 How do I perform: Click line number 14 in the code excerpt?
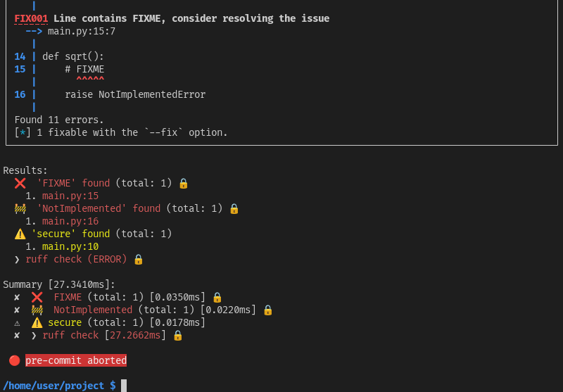pyautogui.click(x=20, y=57)
